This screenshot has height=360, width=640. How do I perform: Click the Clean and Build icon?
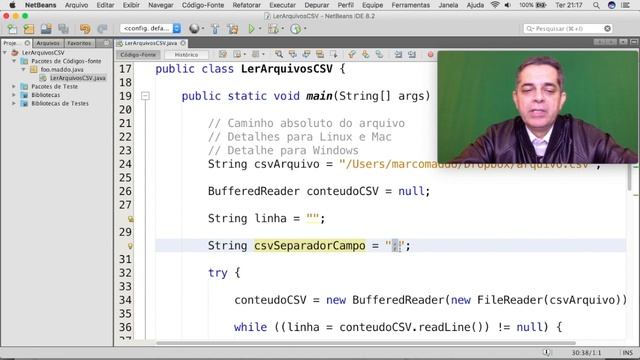tap(233, 29)
